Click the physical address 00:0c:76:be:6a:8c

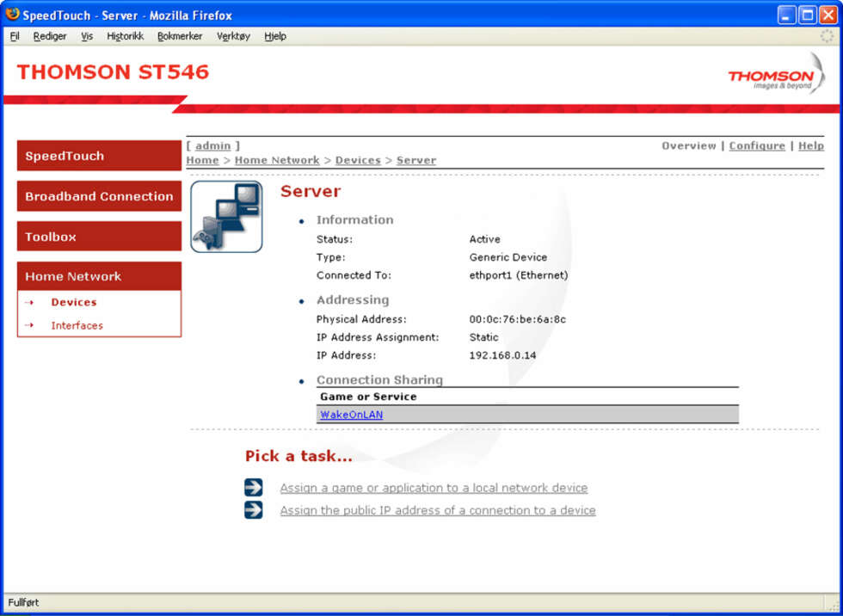coord(517,319)
